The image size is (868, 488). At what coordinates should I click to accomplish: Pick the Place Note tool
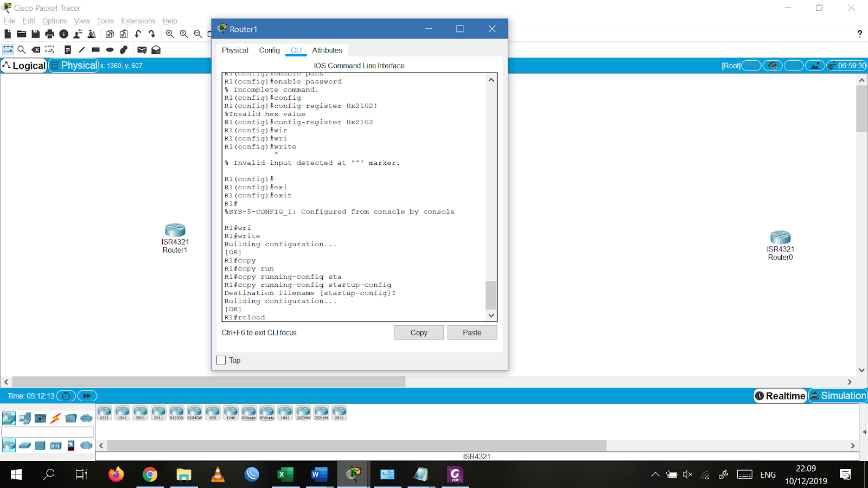point(68,50)
